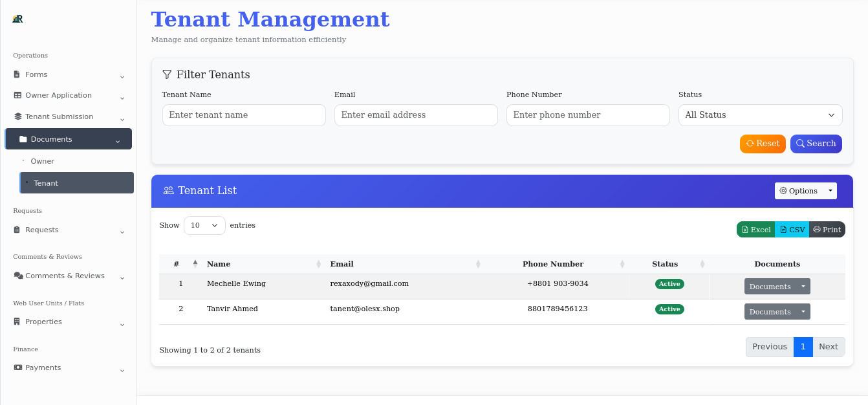This screenshot has width=868, height=405.
Task: Open the All Status dropdown
Action: click(760, 115)
